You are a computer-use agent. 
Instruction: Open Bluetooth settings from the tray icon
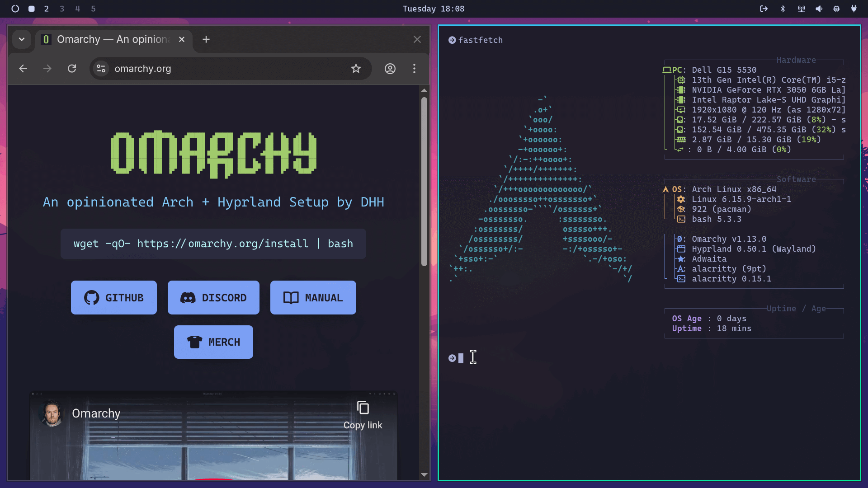coord(783,9)
